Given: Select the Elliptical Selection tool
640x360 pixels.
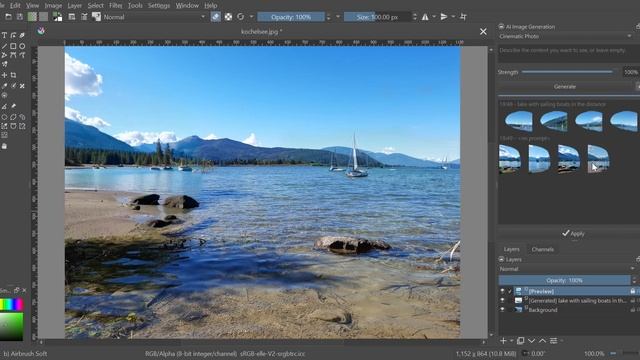Looking at the screenshot, I should [4, 117].
